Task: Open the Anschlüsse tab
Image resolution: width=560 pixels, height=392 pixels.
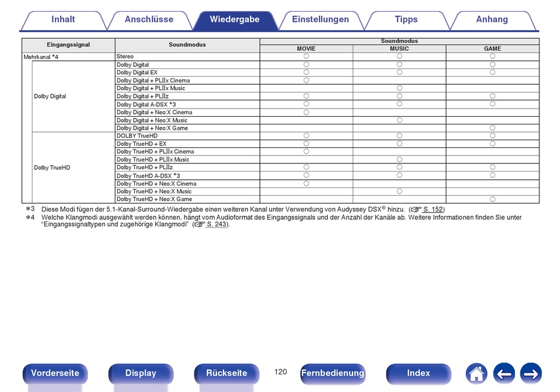Action: click(149, 19)
